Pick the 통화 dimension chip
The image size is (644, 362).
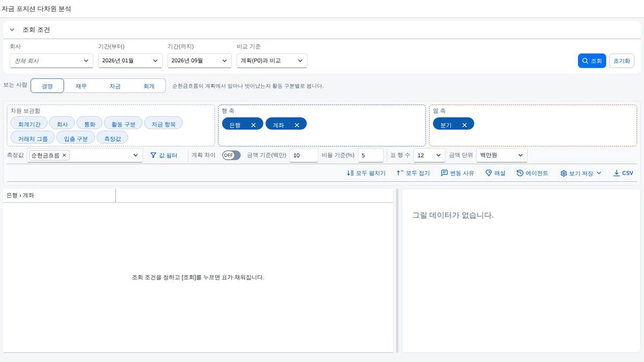click(89, 124)
